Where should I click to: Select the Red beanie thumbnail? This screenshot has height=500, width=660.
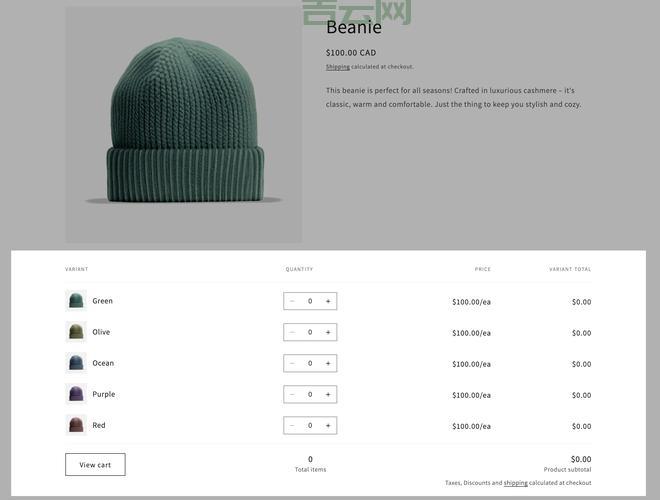(x=76, y=425)
